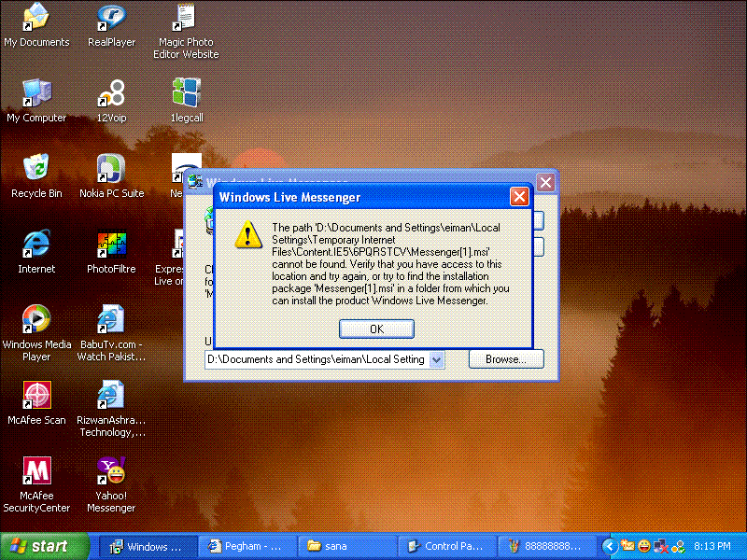
Task: Launch the PhotoFiltre shortcut
Action: (x=112, y=245)
